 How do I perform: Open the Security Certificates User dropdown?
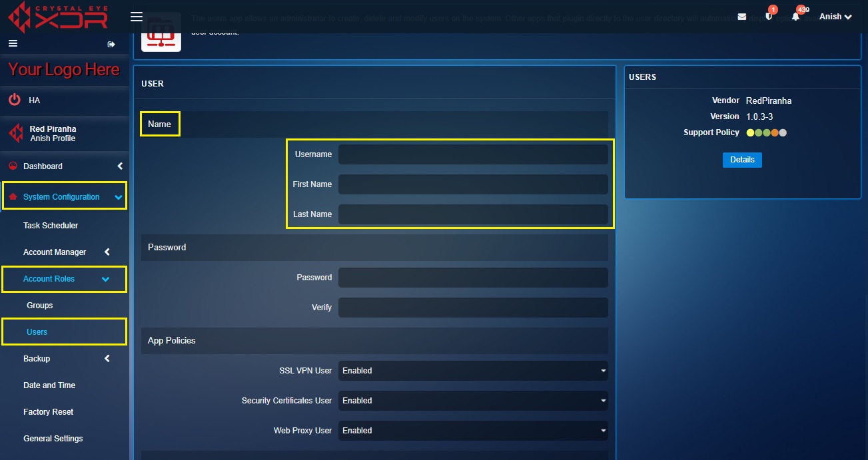[473, 401]
